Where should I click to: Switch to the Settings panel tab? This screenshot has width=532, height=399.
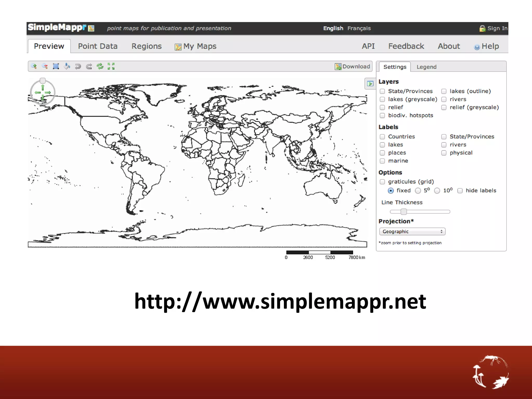395,67
